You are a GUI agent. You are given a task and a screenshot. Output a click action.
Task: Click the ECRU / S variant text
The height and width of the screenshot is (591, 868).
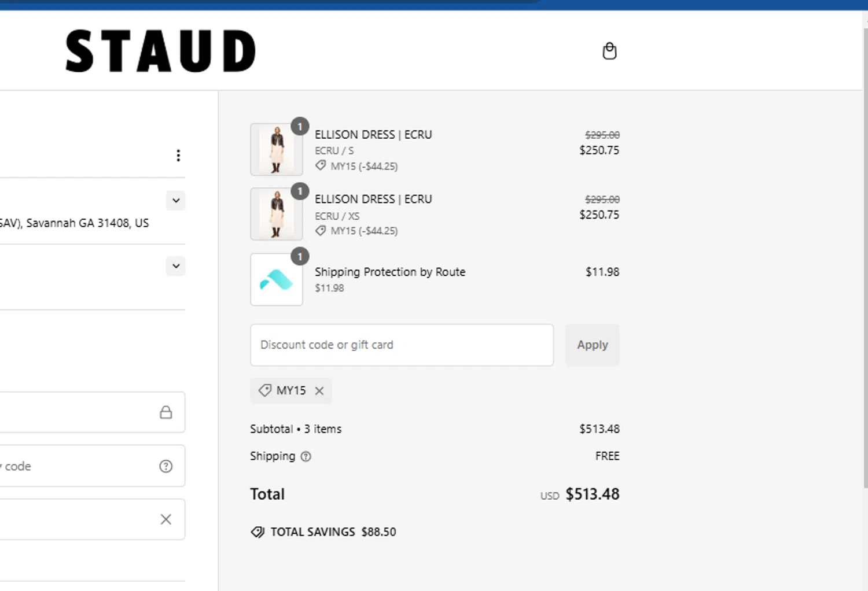(x=334, y=151)
